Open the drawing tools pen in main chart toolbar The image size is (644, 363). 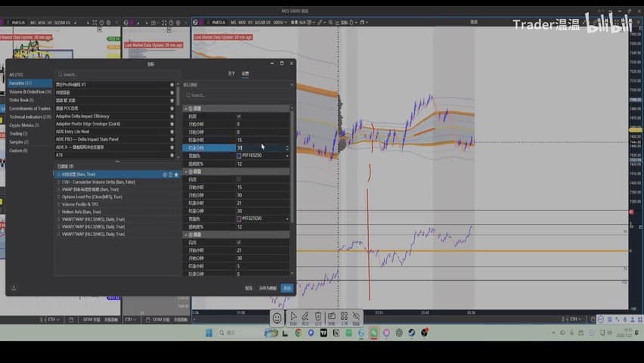point(320,22)
